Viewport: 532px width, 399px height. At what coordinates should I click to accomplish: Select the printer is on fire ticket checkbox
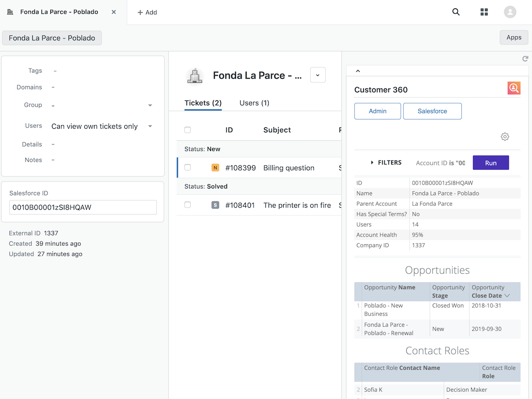tap(188, 205)
